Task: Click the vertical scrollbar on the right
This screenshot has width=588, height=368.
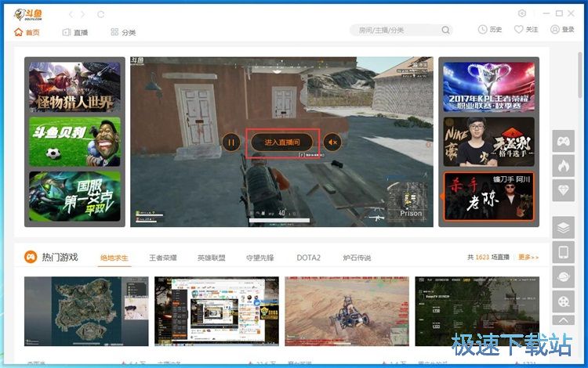Action: 580,75
